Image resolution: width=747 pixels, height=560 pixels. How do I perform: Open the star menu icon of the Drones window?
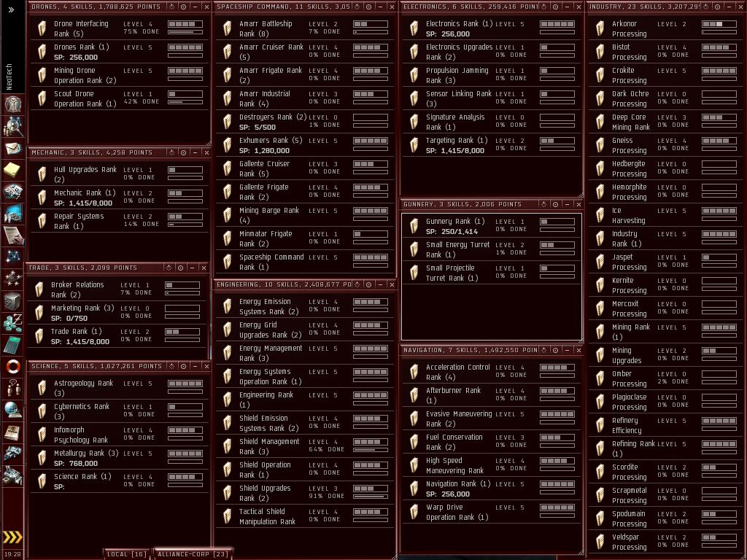coord(172,7)
